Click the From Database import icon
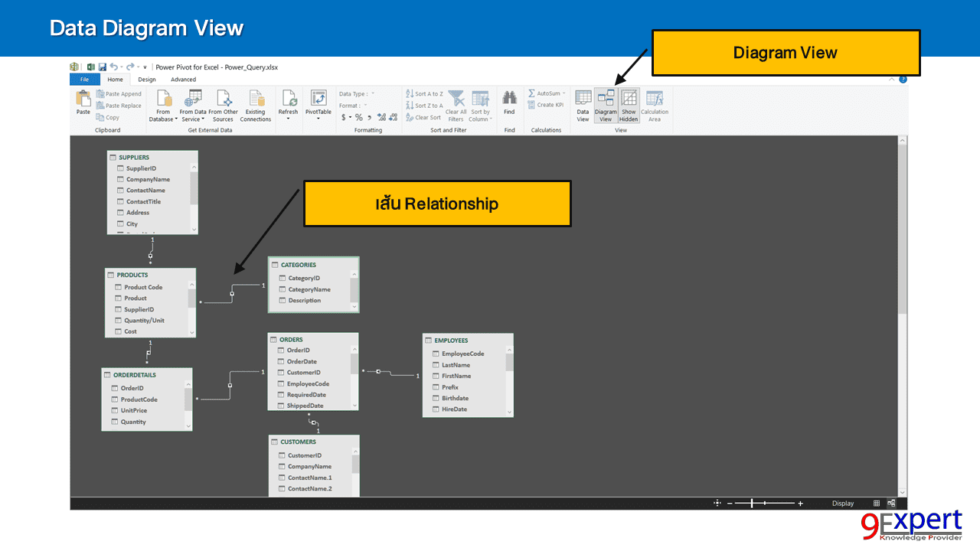This screenshot has width=980, height=551. click(x=163, y=102)
